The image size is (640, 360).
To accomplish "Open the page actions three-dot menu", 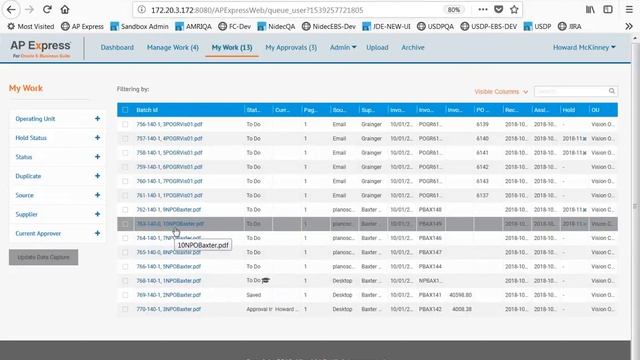I will click(482, 9).
